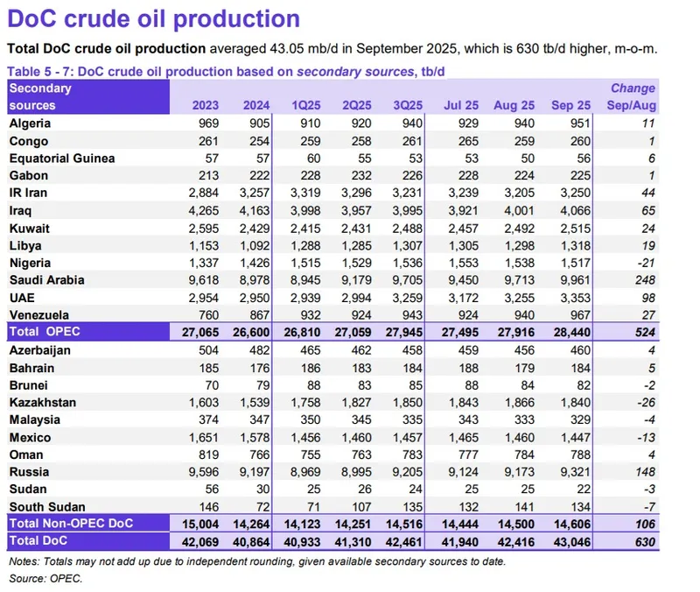Click Russia's Sep/Aug change value 148
The image size is (700, 592).
(643, 471)
